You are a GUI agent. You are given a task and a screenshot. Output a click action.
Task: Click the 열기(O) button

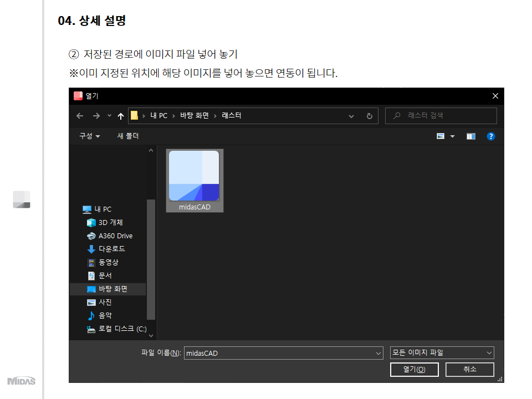pyautogui.click(x=415, y=370)
